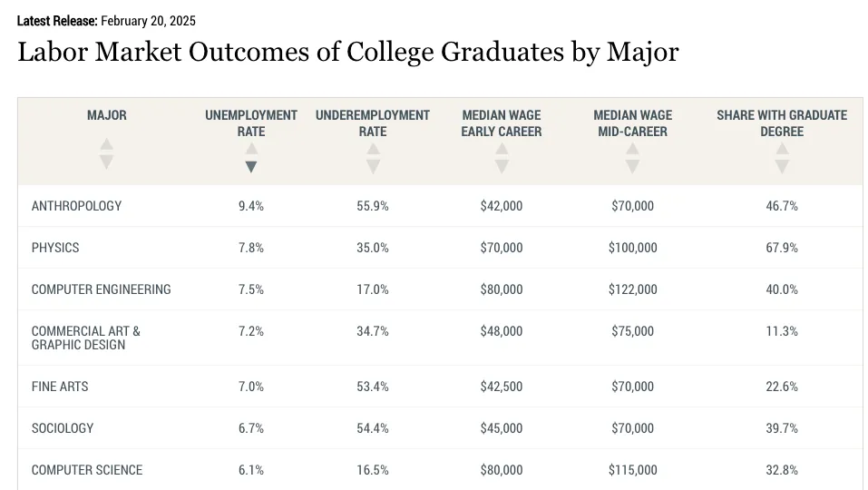Sort Share with Graduate Degree descending arrow

[782, 167]
